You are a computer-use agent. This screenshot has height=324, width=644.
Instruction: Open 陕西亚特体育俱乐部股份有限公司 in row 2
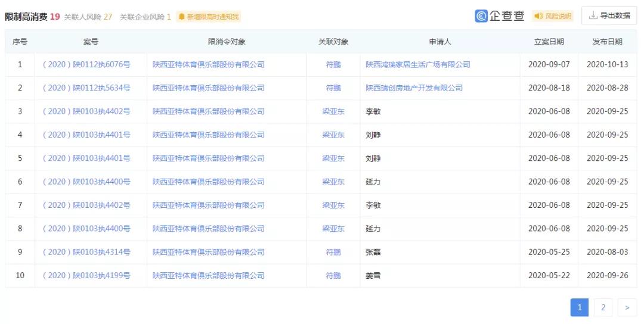pos(209,88)
